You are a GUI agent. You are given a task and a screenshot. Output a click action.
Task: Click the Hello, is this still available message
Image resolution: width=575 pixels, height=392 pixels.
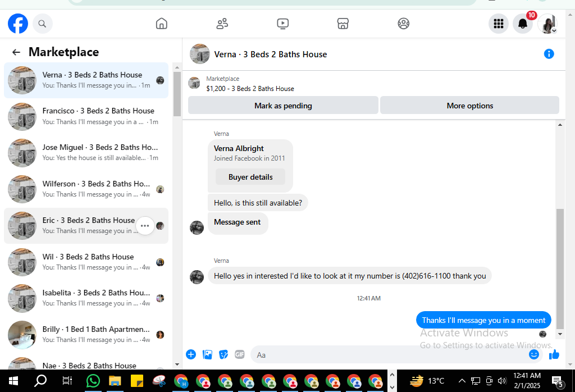tap(258, 203)
